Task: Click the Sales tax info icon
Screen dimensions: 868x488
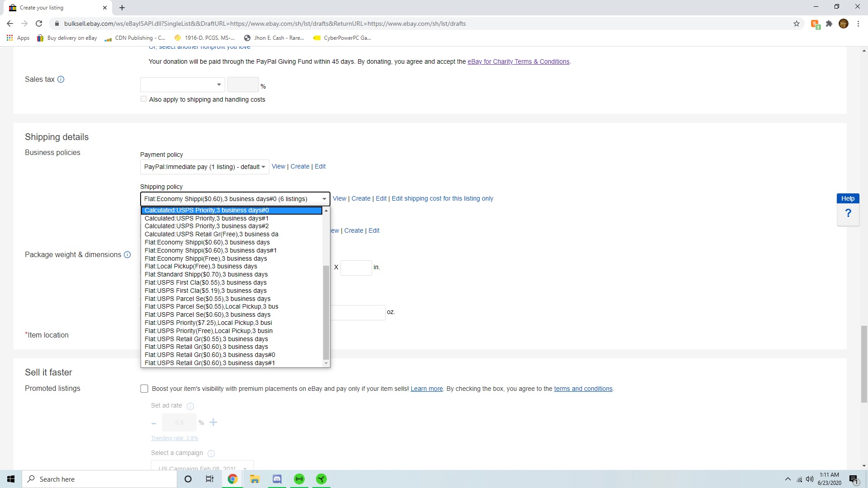Action: pyautogui.click(x=61, y=80)
